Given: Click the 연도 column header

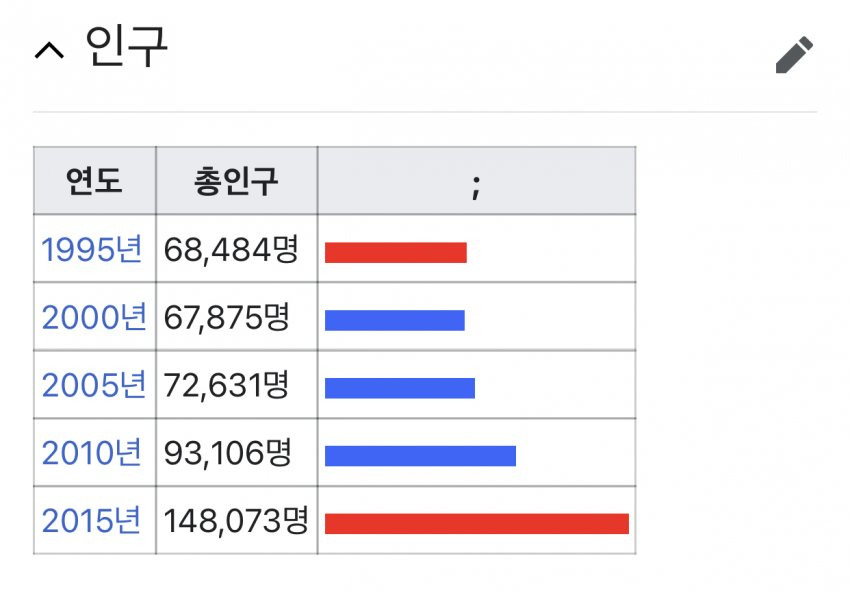Looking at the screenshot, I should (x=94, y=181).
